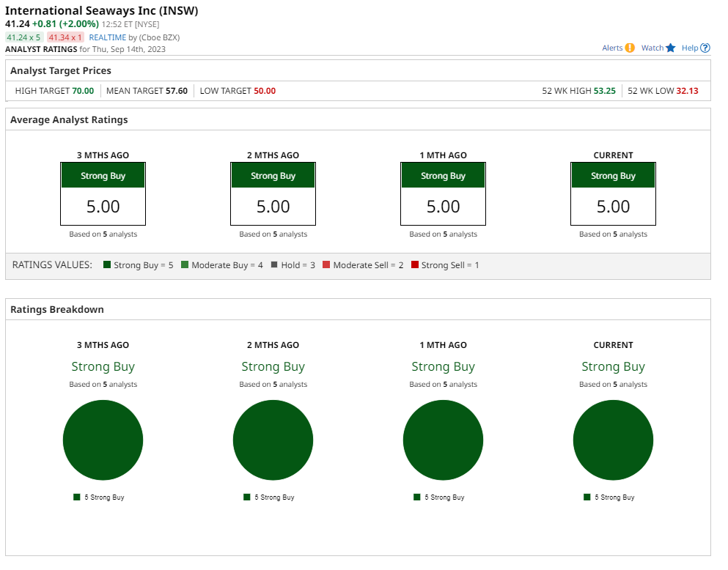728x570 pixels.
Task: Click the Strong Buy legend swatch
Action: pyautogui.click(x=107, y=265)
